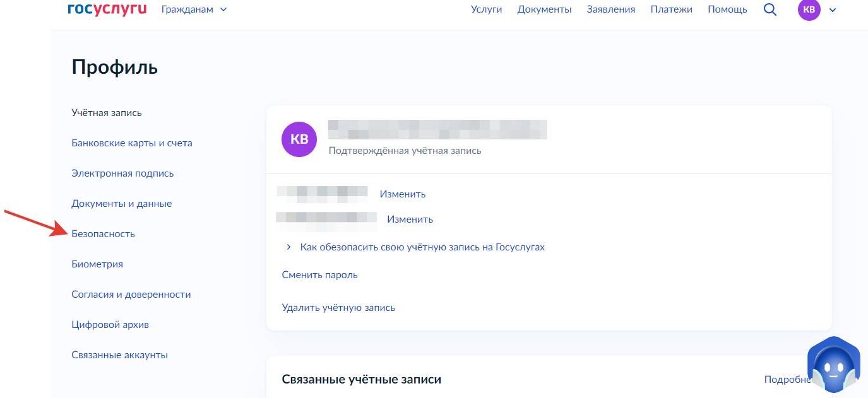Open Цифровой архив section
This screenshot has width=868, height=398.
point(110,325)
